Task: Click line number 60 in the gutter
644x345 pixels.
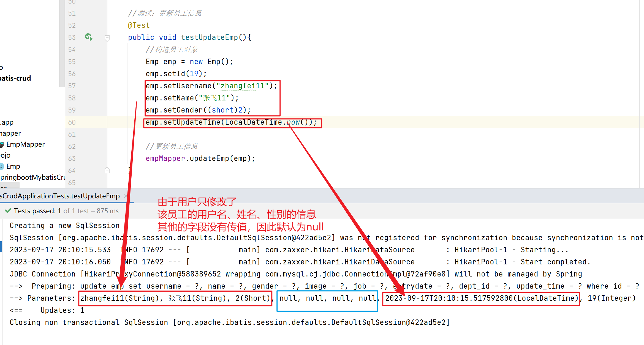Action: coord(72,122)
